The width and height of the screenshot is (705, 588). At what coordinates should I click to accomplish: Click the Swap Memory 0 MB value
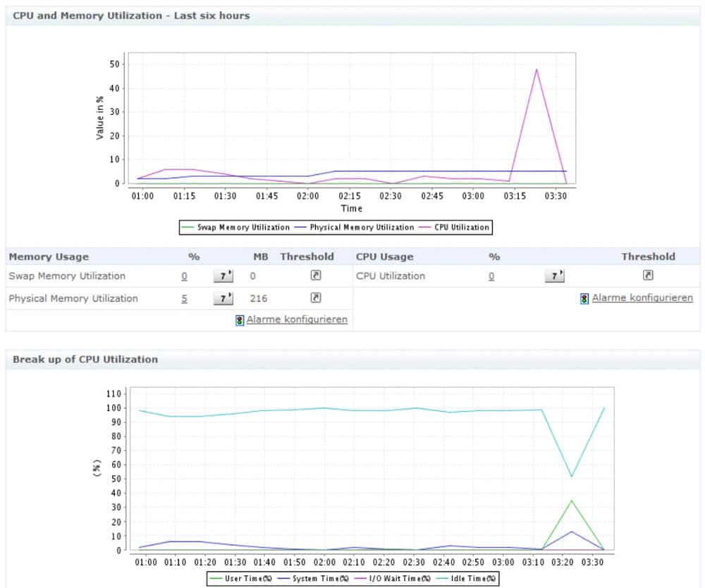pos(252,276)
